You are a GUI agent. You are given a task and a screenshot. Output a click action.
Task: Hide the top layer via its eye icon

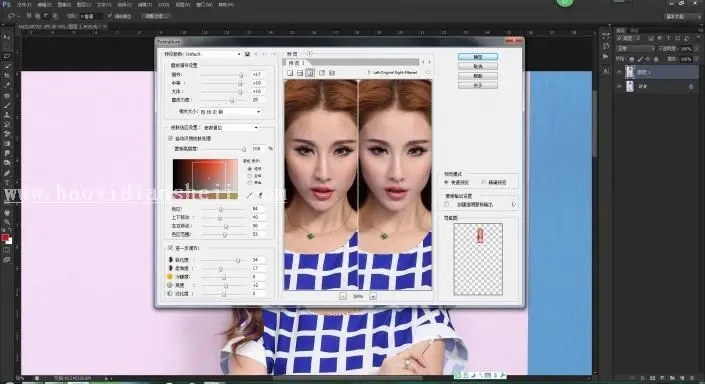[619, 72]
